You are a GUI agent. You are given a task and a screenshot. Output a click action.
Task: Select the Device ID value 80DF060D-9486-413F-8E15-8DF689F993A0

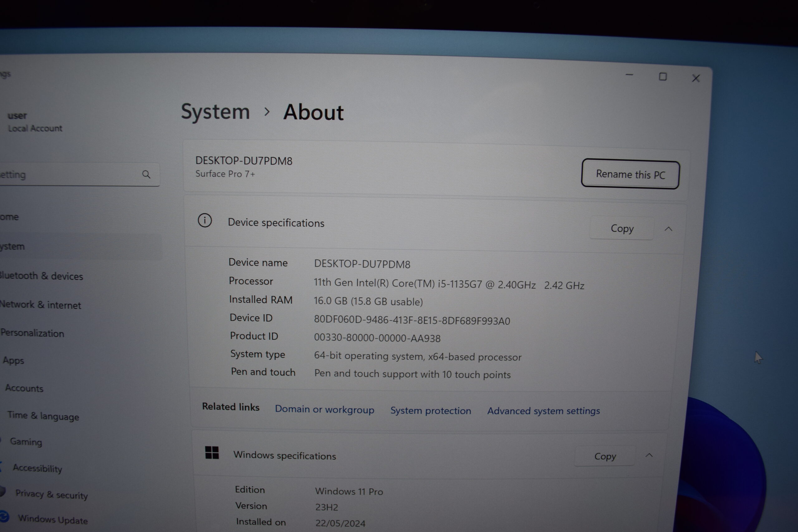pos(412,320)
